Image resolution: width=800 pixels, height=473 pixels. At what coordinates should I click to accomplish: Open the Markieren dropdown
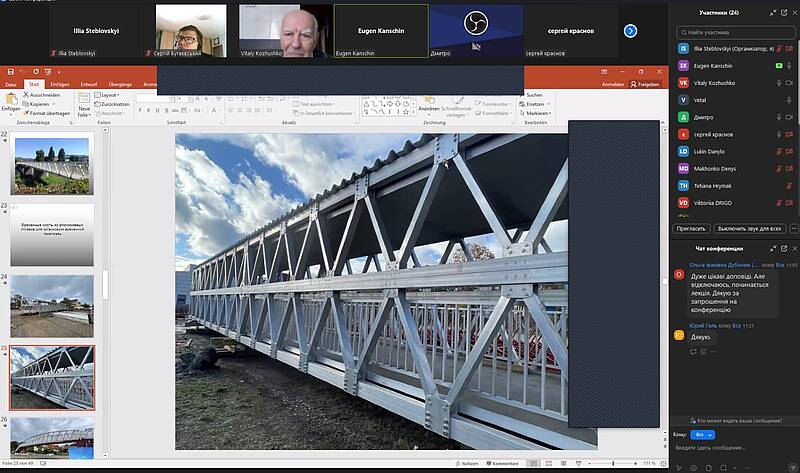click(535, 113)
